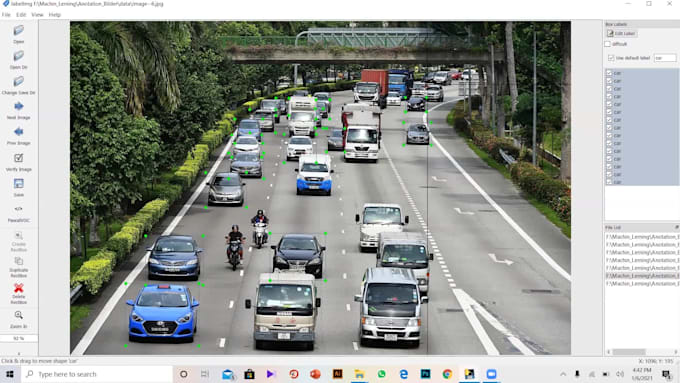Click the red Delete RectBox tool
Image resolution: width=680 pixels, height=383 pixels.
19,293
